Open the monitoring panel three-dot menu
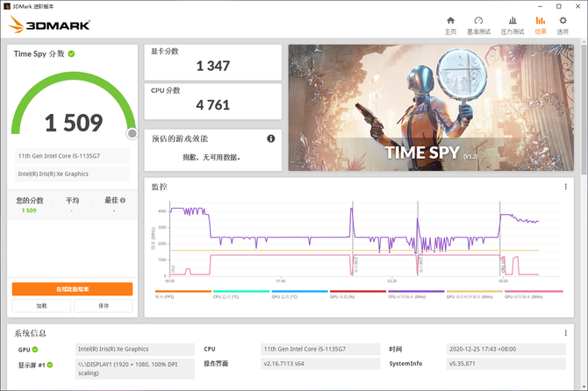The image size is (588, 391). point(565,186)
